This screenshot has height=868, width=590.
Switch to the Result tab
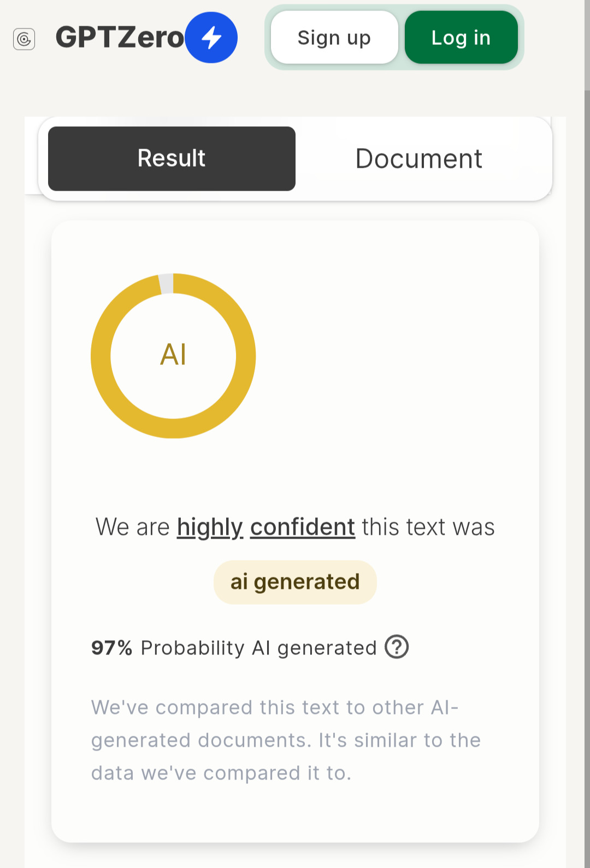pyautogui.click(x=172, y=158)
